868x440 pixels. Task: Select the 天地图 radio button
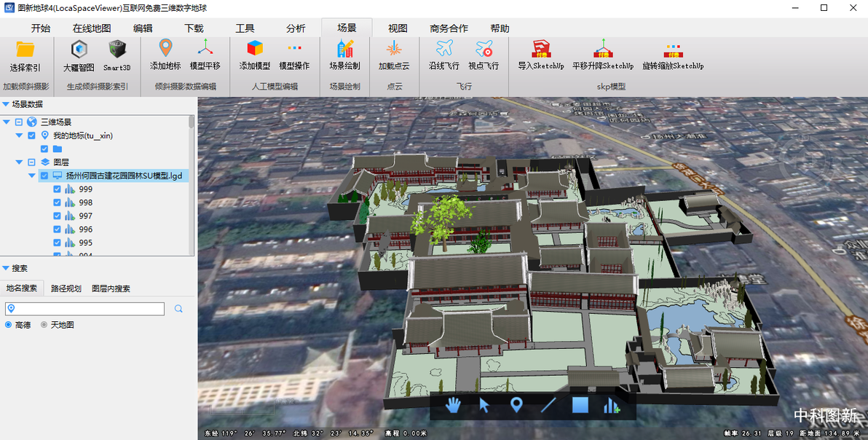(44, 325)
